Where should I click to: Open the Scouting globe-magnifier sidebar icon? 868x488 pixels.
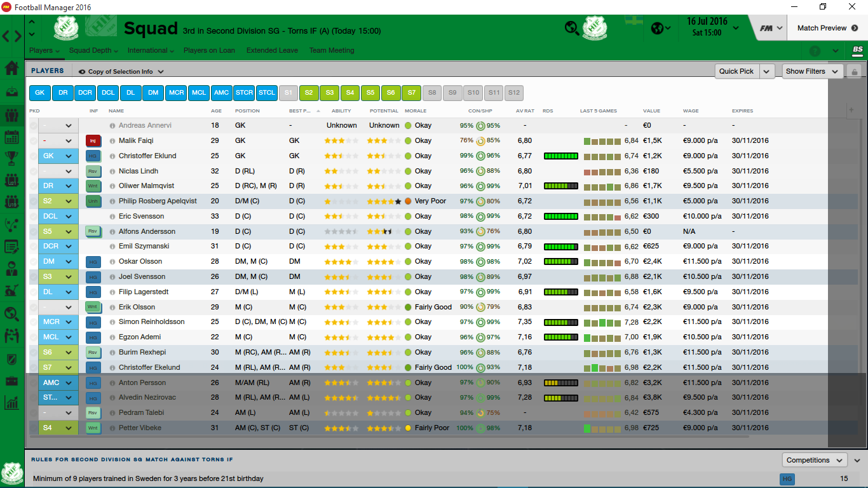11,314
